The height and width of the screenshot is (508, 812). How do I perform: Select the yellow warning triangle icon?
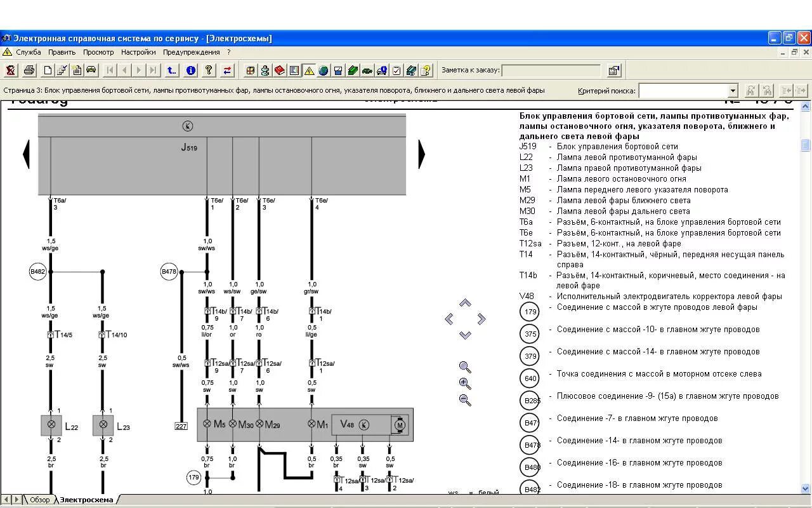[x=309, y=70]
